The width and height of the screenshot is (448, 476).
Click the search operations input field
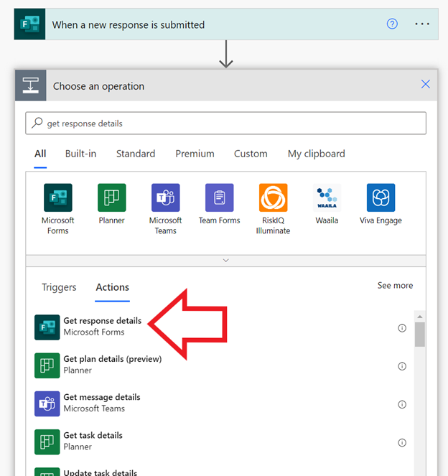tap(225, 123)
